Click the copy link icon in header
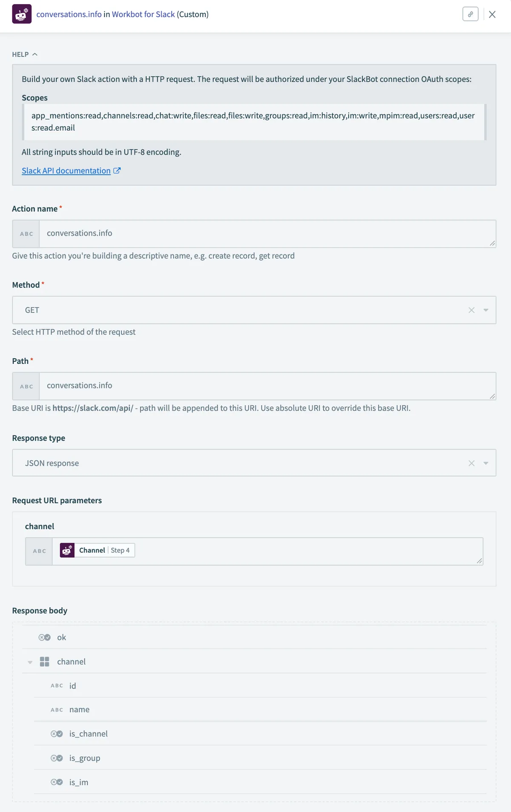The width and height of the screenshot is (511, 812). [x=470, y=14]
